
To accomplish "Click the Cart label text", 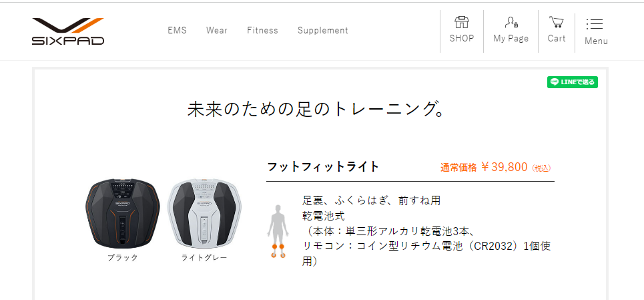I will click(x=557, y=38).
